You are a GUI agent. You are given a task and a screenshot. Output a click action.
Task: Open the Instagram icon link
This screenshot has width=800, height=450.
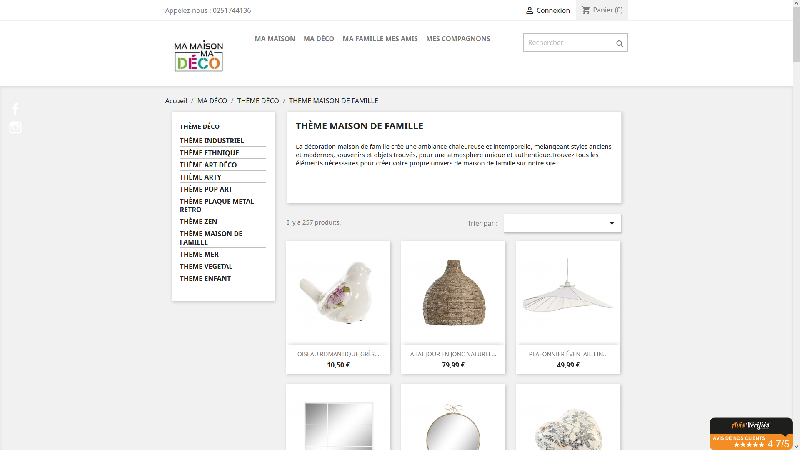15,127
